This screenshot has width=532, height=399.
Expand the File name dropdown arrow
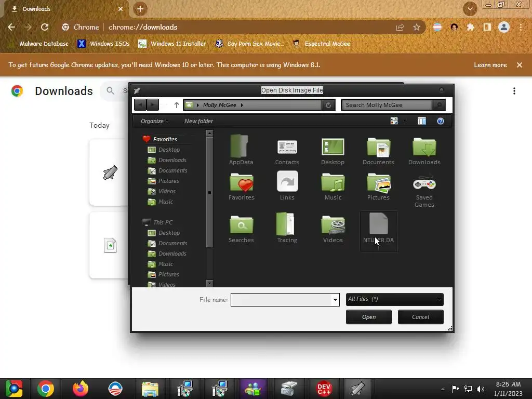click(x=335, y=300)
